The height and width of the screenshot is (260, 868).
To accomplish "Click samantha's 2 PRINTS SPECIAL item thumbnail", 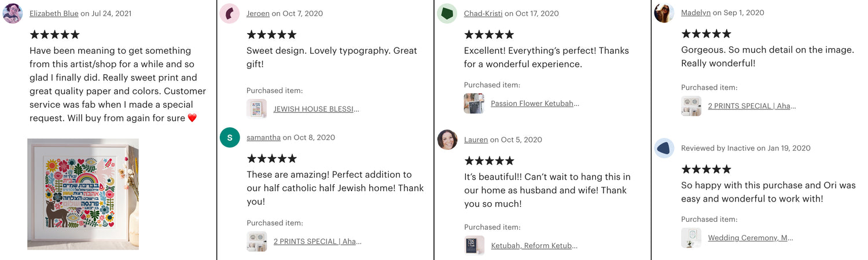I will [256, 241].
